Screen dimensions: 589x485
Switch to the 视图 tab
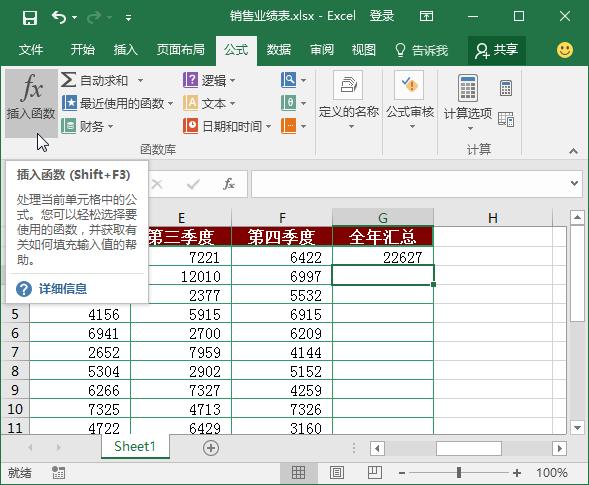click(x=364, y=50)
